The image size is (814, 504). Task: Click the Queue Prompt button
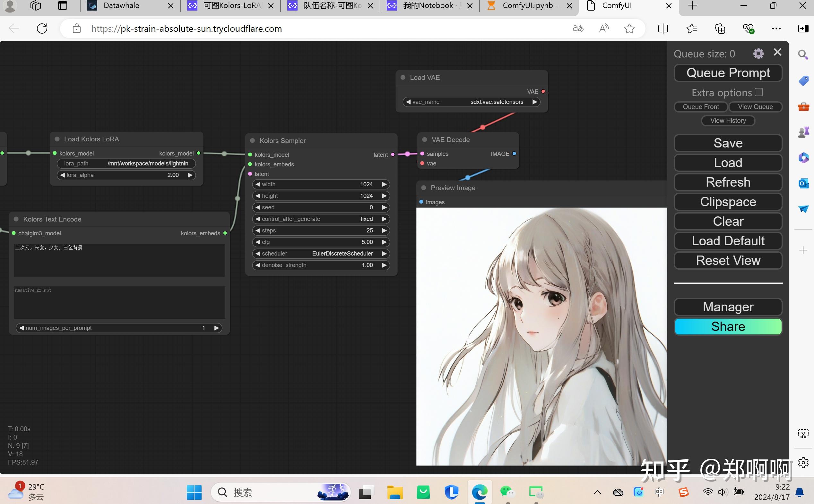728,73
